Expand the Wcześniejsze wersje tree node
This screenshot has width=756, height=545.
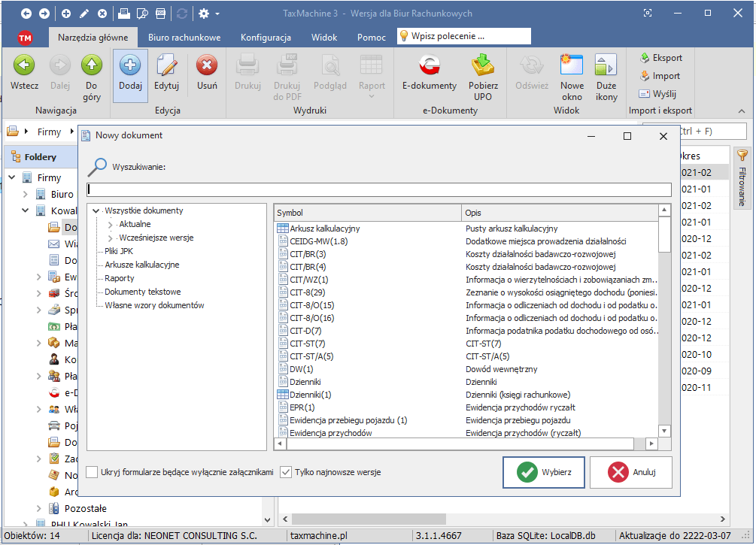(x=111, y=238)
